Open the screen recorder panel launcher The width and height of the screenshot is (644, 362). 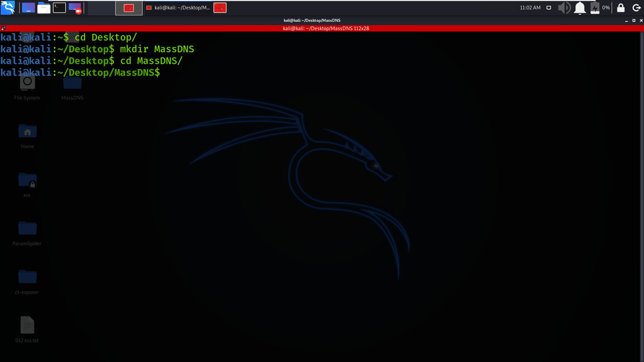75,8
